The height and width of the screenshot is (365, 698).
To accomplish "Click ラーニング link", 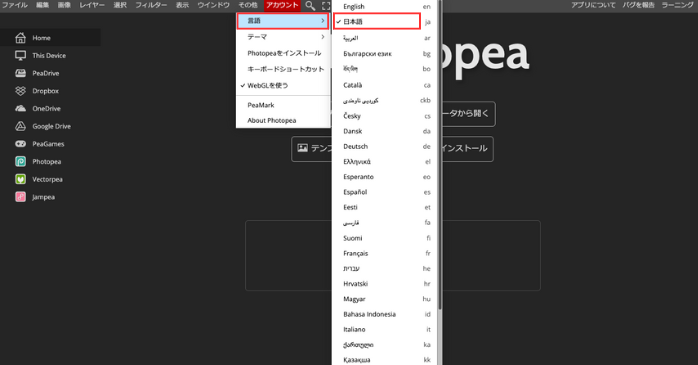I will (678, 5).
